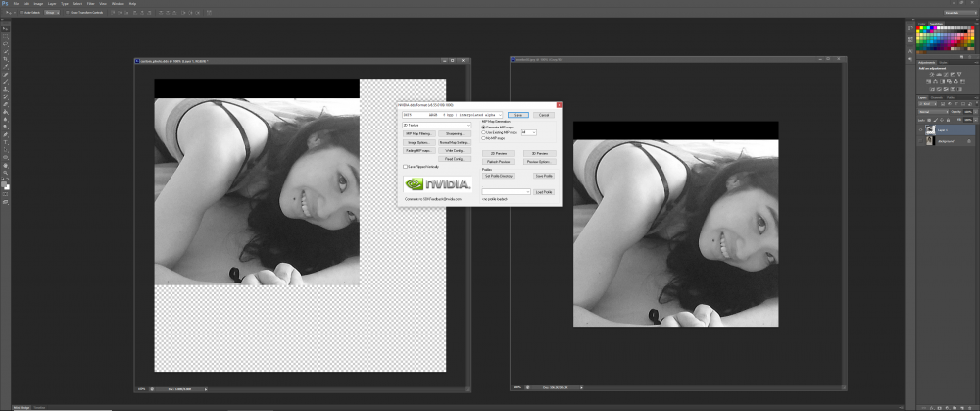Select the Brush tool
Screen dimensions: 980x411
(6, 81)
